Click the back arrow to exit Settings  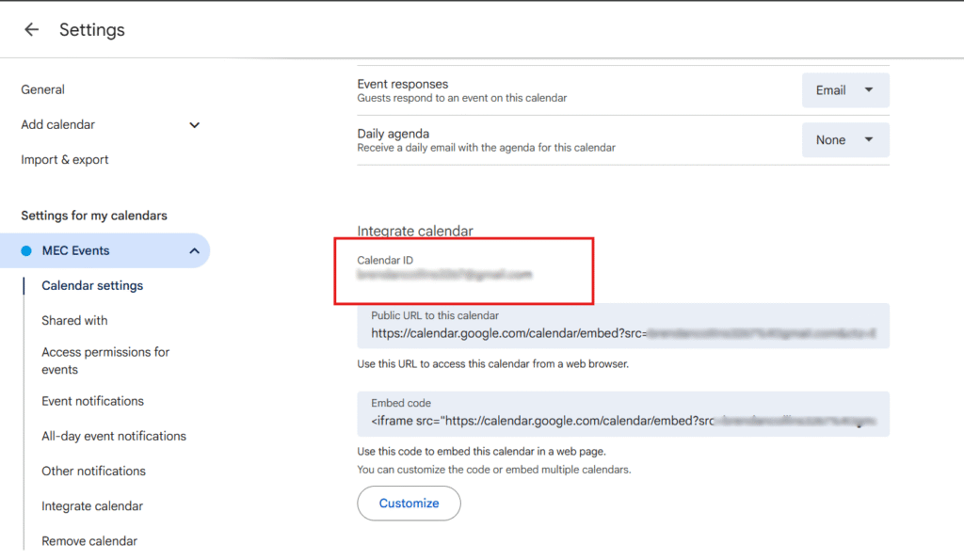tap(31, 29)
